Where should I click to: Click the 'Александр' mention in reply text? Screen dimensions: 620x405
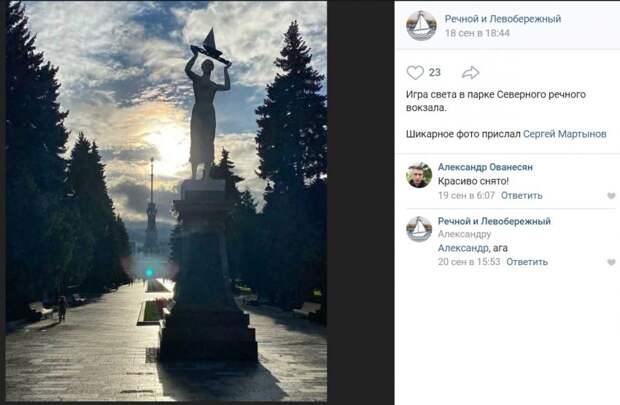point(463,248)
